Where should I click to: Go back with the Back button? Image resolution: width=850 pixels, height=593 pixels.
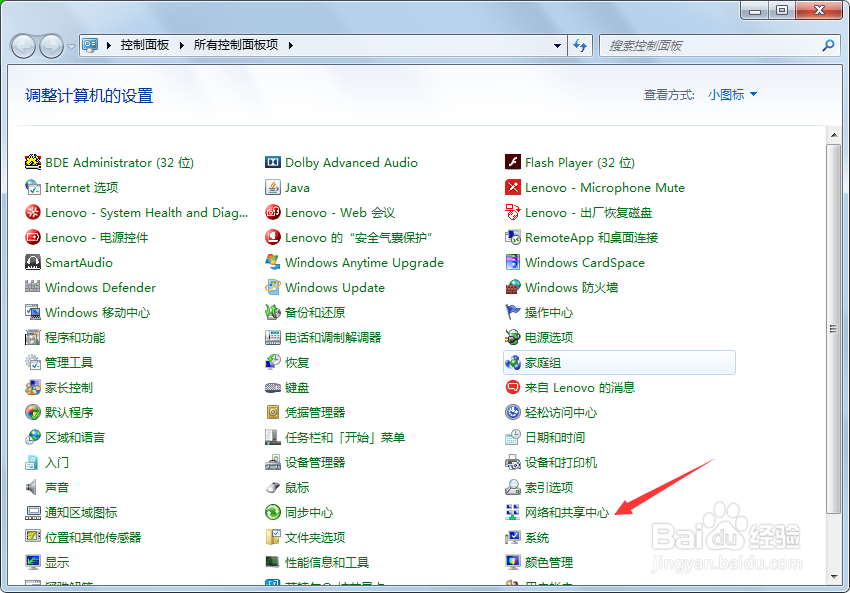23,47
